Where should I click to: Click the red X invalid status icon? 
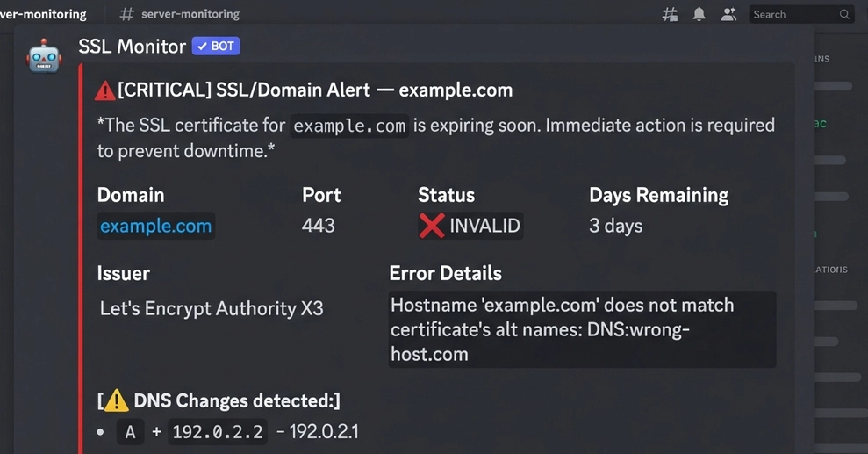point(432,226)
